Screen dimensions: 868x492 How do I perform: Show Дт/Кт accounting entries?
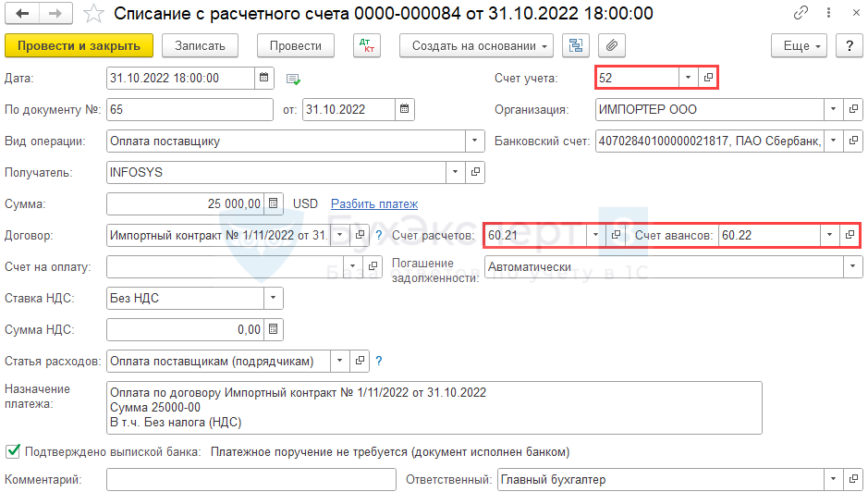(x=367, y=45)
